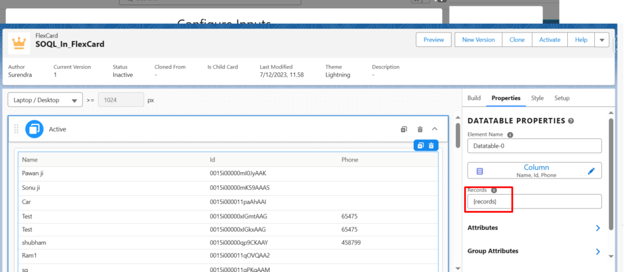Click Id 0015i000011qOVQAA2
The image size is (644, 272).
240,255
